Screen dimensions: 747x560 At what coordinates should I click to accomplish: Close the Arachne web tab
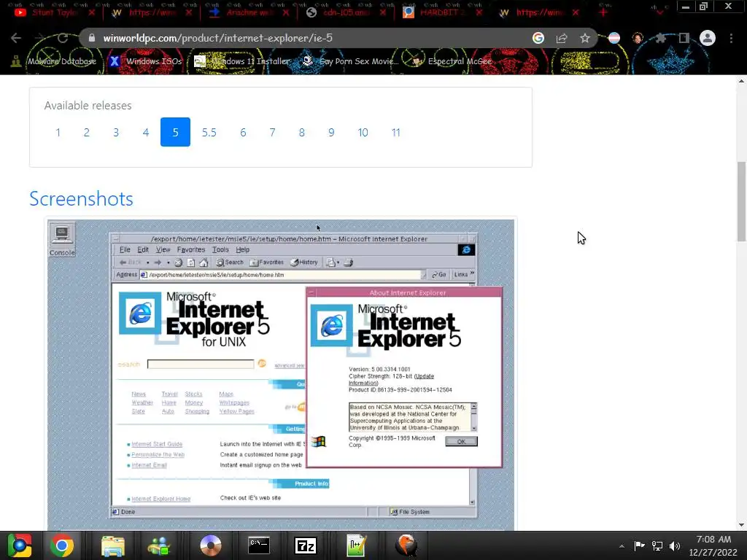tap(286, 12)
